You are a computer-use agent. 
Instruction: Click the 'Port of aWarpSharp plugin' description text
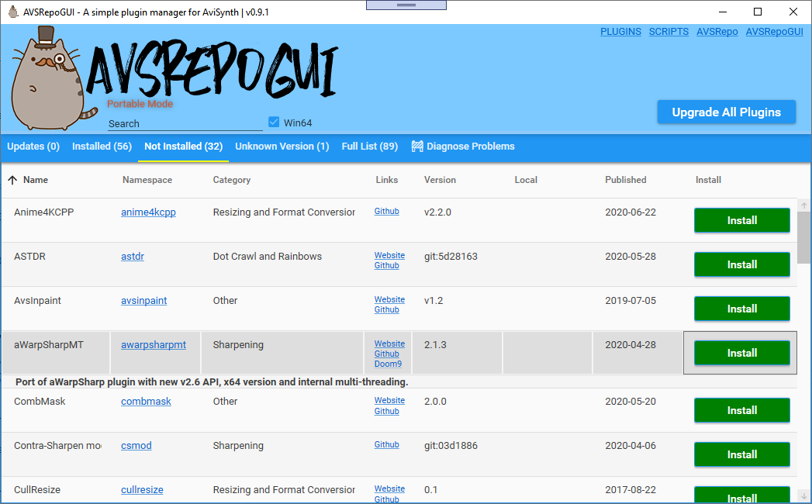pos(212,382)
